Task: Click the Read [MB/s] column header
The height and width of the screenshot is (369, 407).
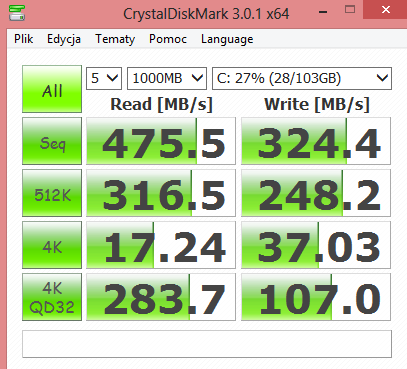Action: tap(161, 104)
